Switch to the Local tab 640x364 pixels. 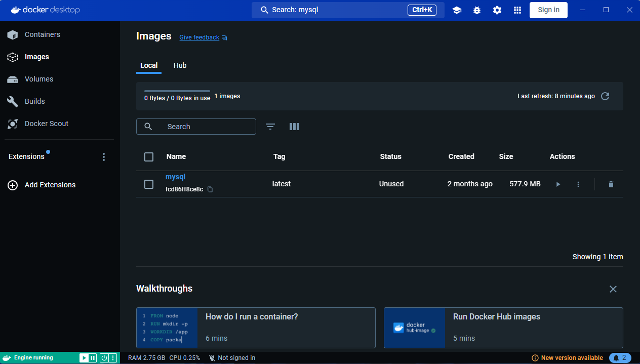pyautogui.click(x=149, y=65)
